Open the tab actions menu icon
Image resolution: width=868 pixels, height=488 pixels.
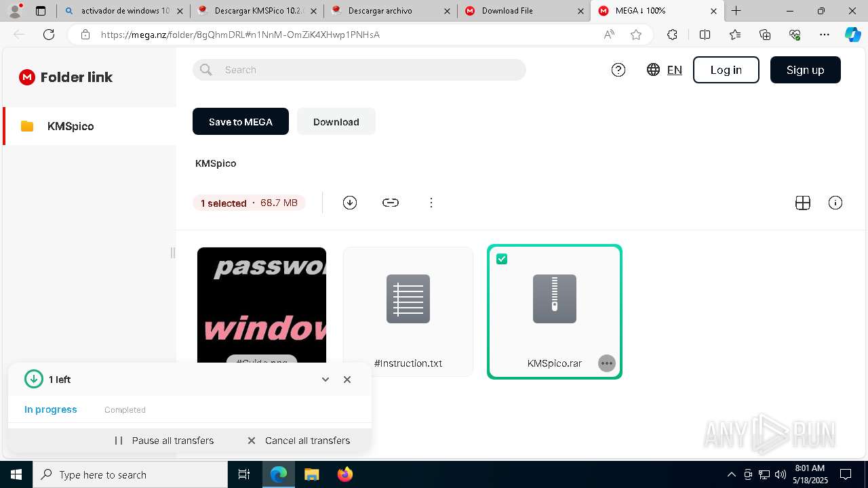pos(41,11)
